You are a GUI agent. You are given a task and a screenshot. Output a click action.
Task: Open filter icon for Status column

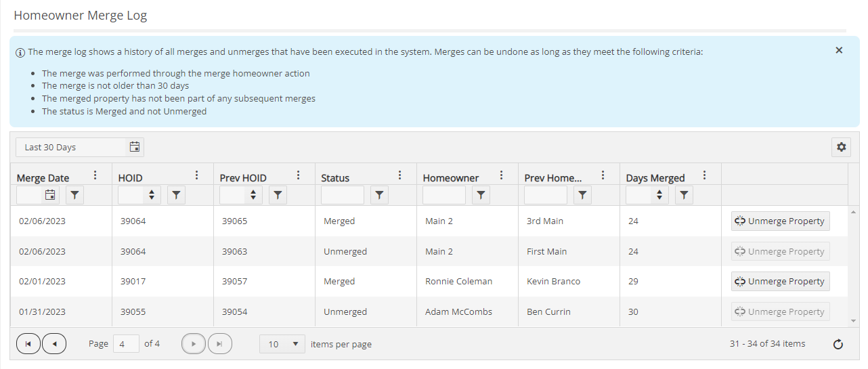click(x=379, y=195)
